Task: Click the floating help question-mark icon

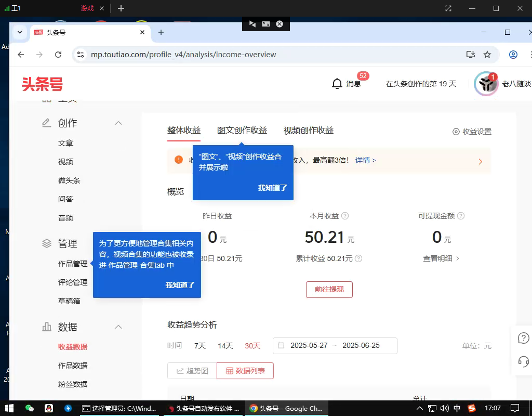Action: 523,338
